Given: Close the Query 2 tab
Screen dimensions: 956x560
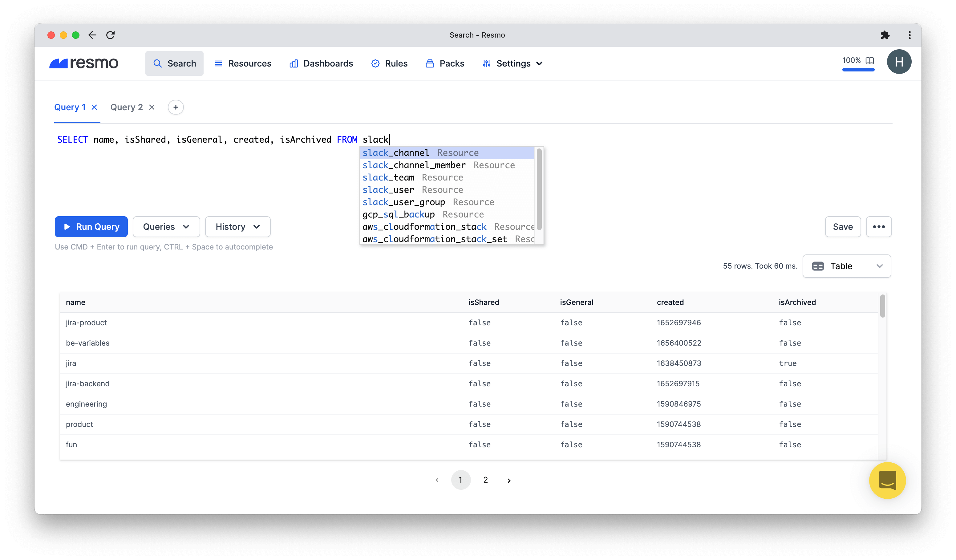Looking at the screenshot, I should pos(152,107).
